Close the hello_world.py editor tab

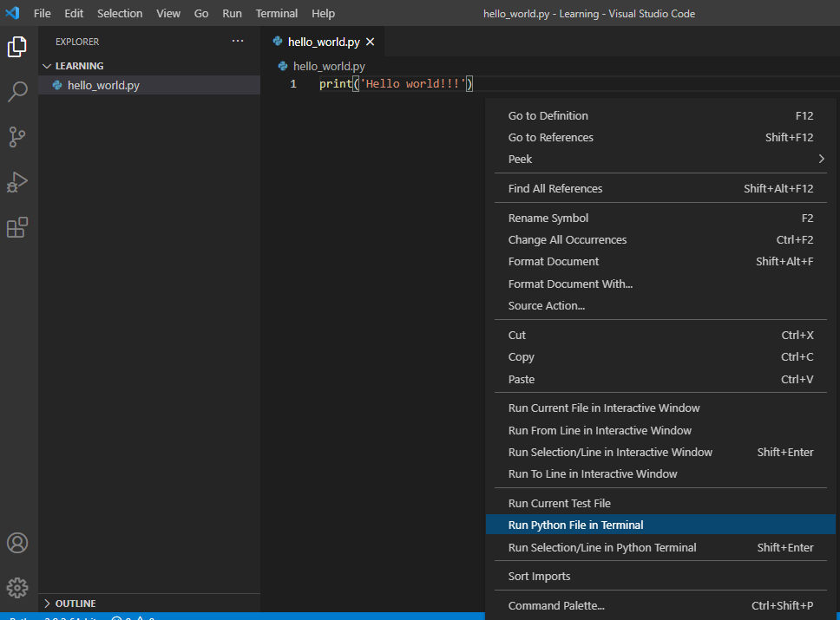(371, 42)
